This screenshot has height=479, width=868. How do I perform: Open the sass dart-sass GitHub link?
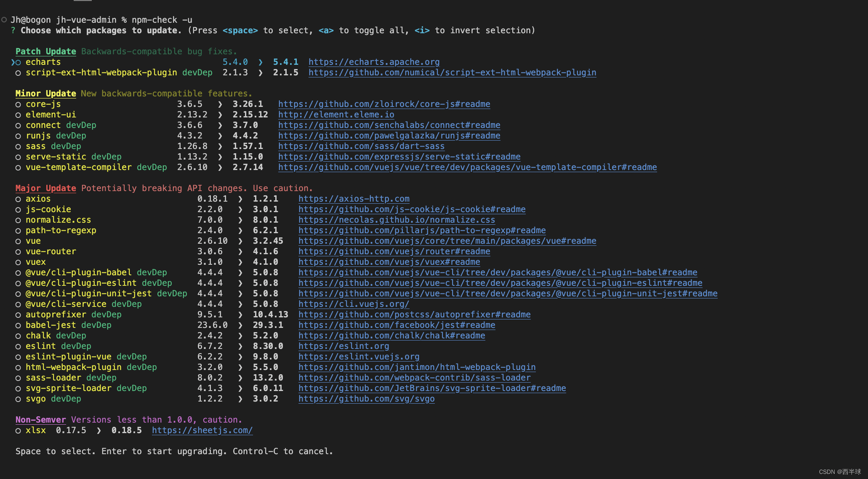click(361, 146)
